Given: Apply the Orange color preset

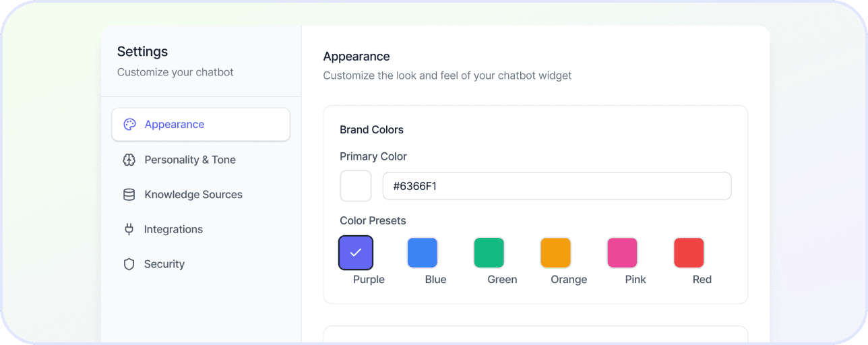Looking at the screenshot, I should tap(556, 253).
